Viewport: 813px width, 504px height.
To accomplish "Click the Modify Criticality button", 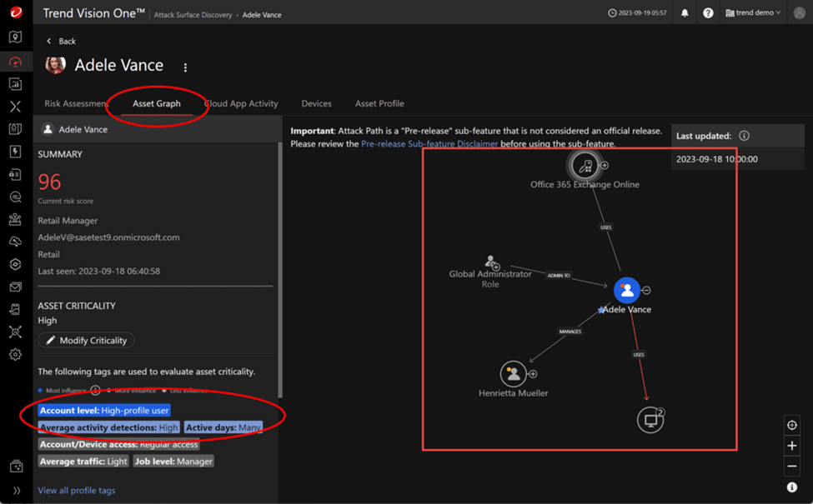I will coord(86,341).
